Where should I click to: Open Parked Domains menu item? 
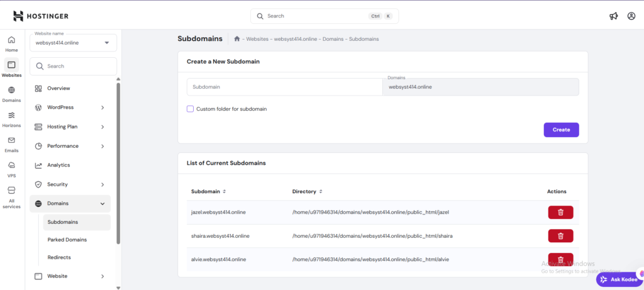click(67, 240)
